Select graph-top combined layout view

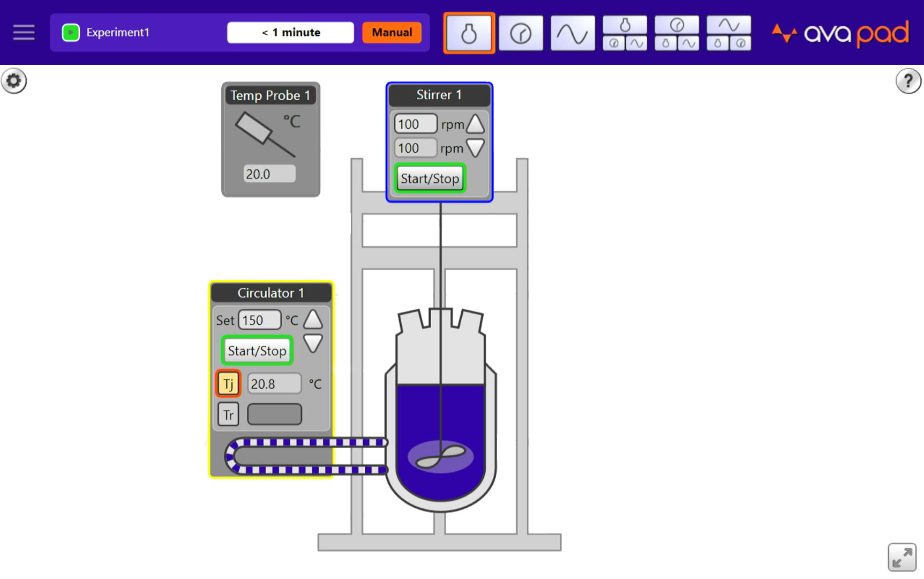point(728,33)
